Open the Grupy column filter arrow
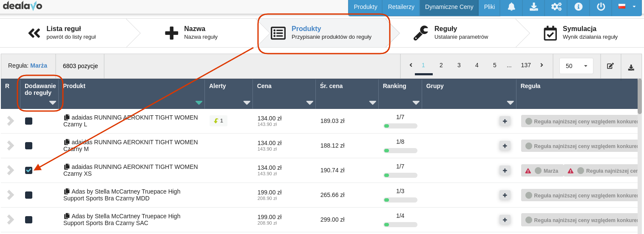This screenshot has width=644, height=234. point(511,103)
